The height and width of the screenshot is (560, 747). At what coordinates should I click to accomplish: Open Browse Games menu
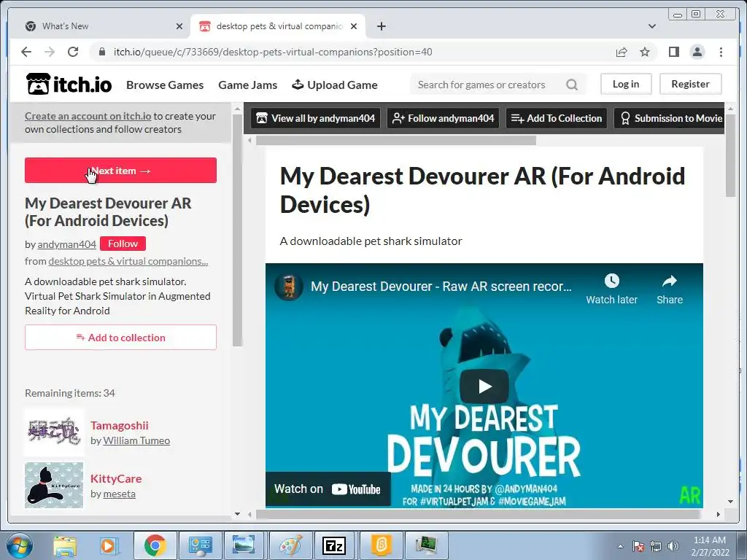click(165, 85)
